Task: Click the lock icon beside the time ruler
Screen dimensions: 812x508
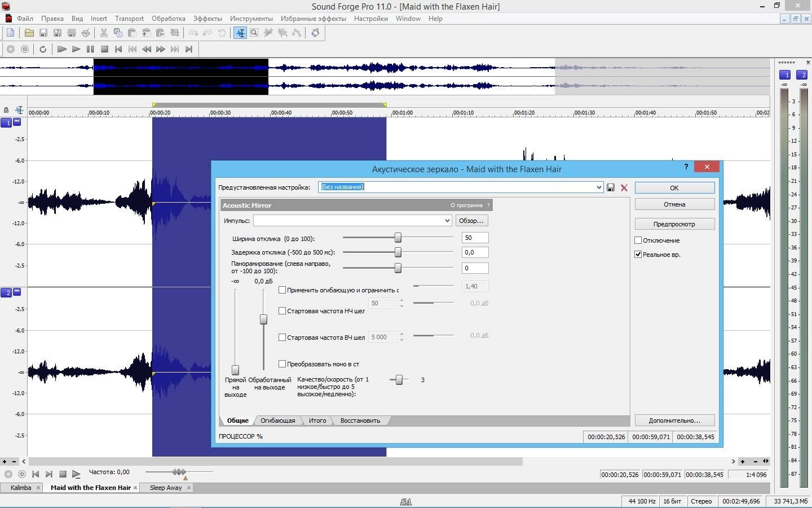Action: point(6,110)
